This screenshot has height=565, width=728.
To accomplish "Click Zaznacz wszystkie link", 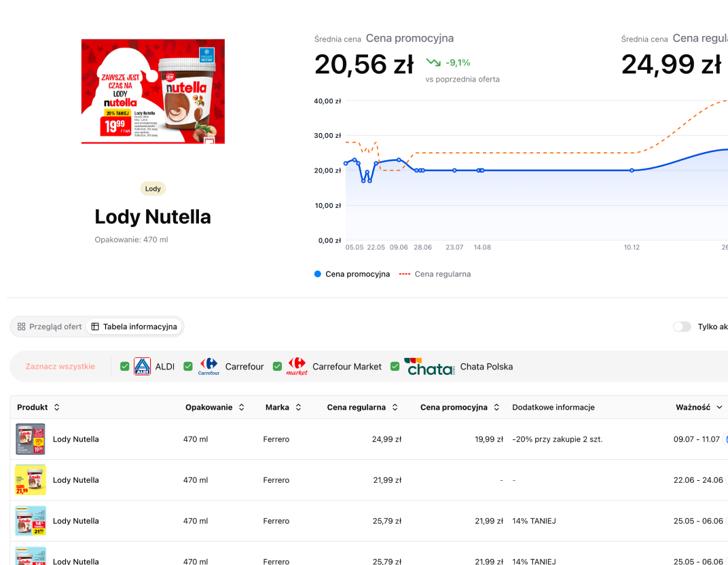I will tap(60, 367).
